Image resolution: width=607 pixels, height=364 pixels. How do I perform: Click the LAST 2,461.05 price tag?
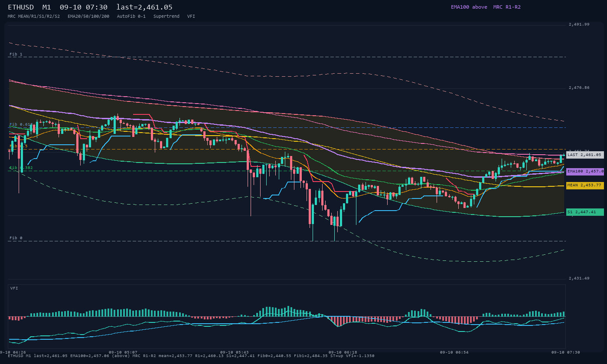(x=585, y=155)
